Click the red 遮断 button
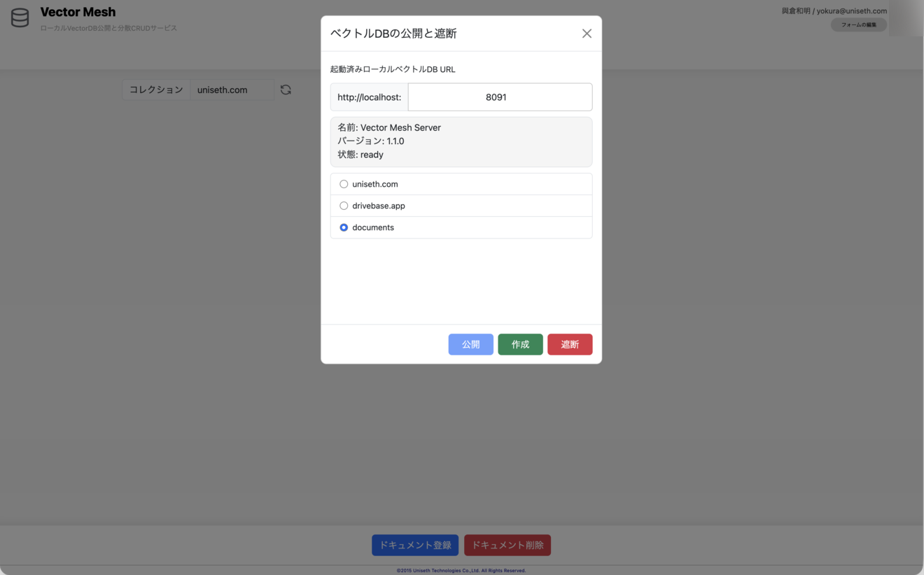This screenshot has height=575, width=924. 570,344
